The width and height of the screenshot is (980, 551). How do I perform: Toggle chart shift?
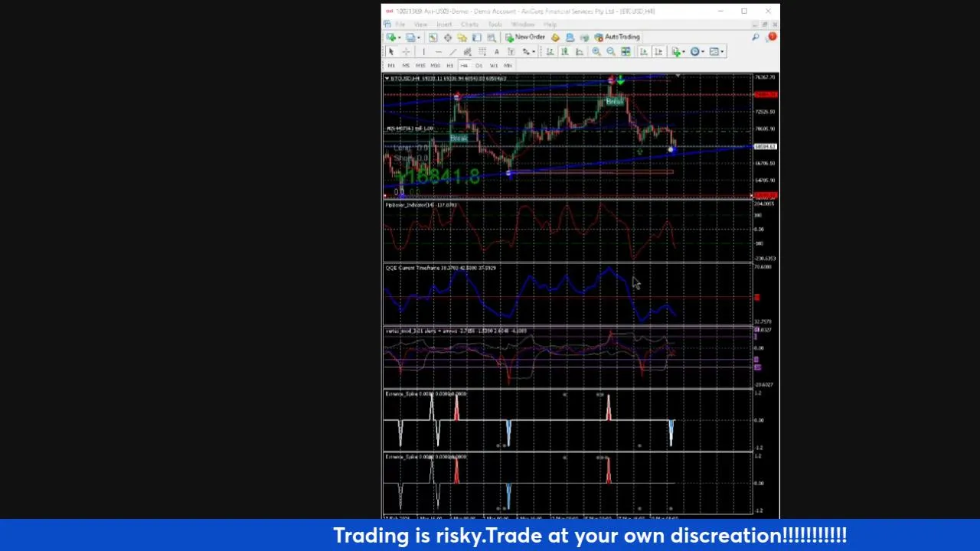click(x=658, y=51)
